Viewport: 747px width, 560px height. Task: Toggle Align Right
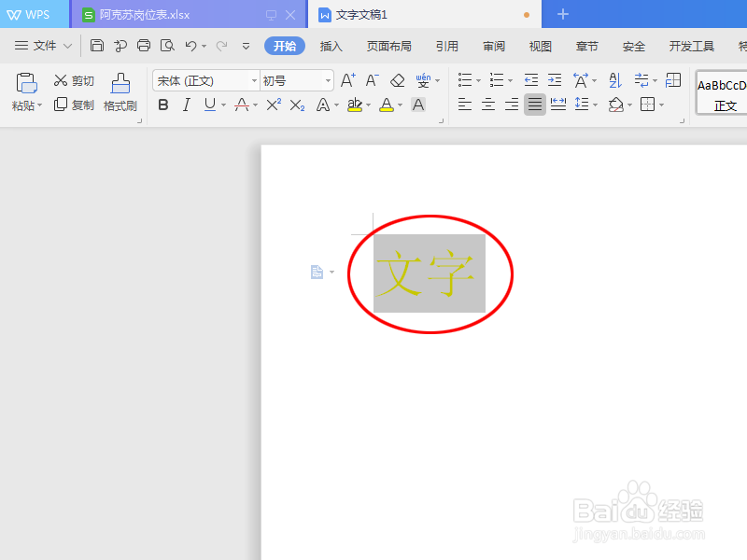(511, 104)
